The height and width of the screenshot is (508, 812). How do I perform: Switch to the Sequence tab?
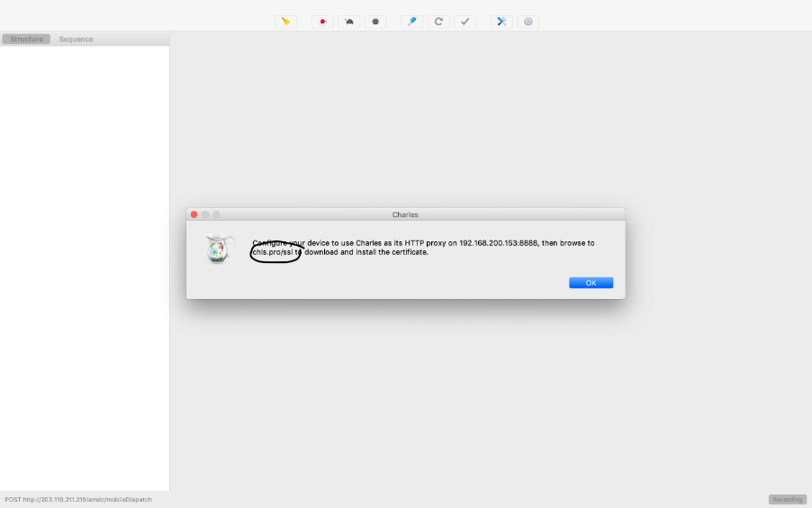tap(77, 40)
